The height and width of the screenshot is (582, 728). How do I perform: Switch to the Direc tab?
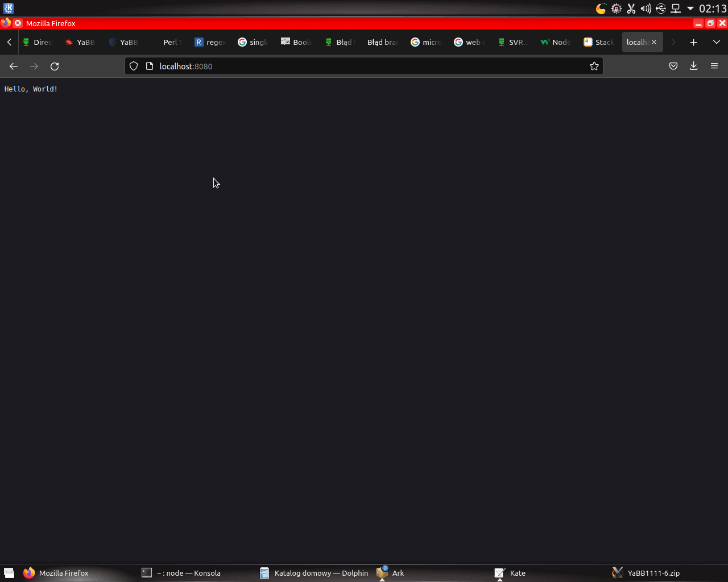(x=39, y=42)
